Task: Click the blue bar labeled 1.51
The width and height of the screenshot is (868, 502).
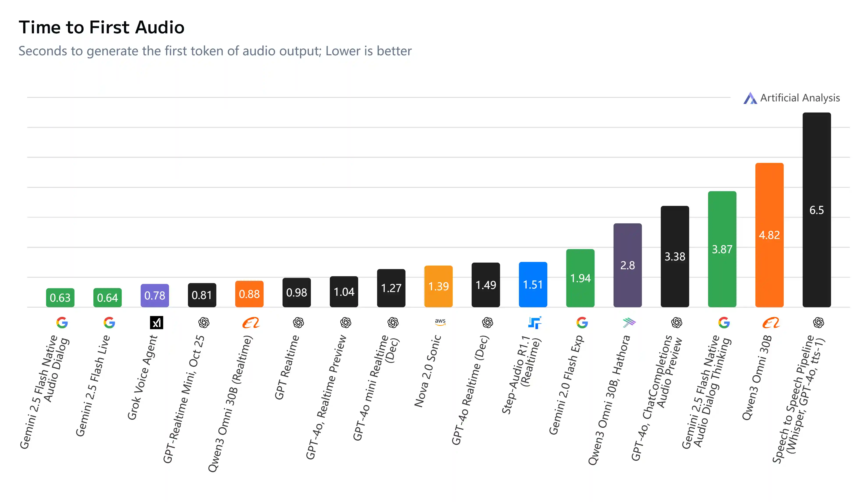Action: (533, 284)
